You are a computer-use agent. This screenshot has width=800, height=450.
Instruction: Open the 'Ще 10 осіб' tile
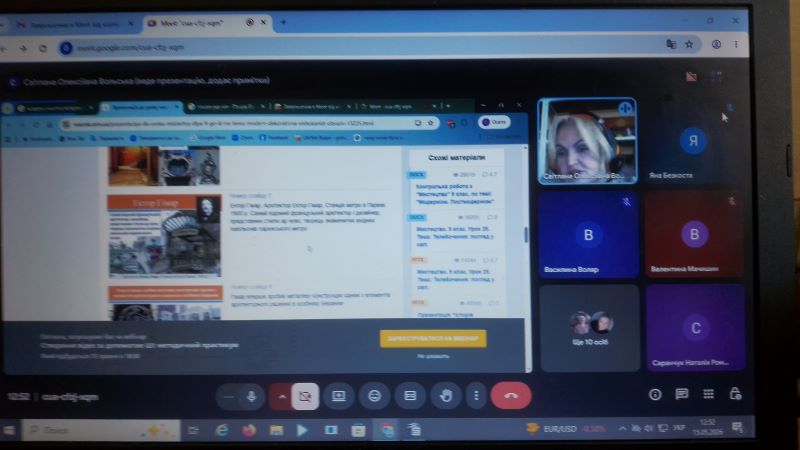coord(589,328)
